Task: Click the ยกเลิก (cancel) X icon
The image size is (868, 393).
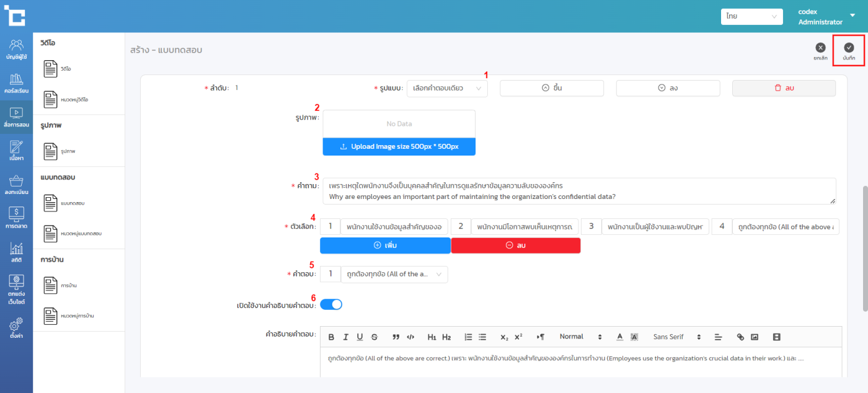Action: pyautogui.click(x=820, y=48)
